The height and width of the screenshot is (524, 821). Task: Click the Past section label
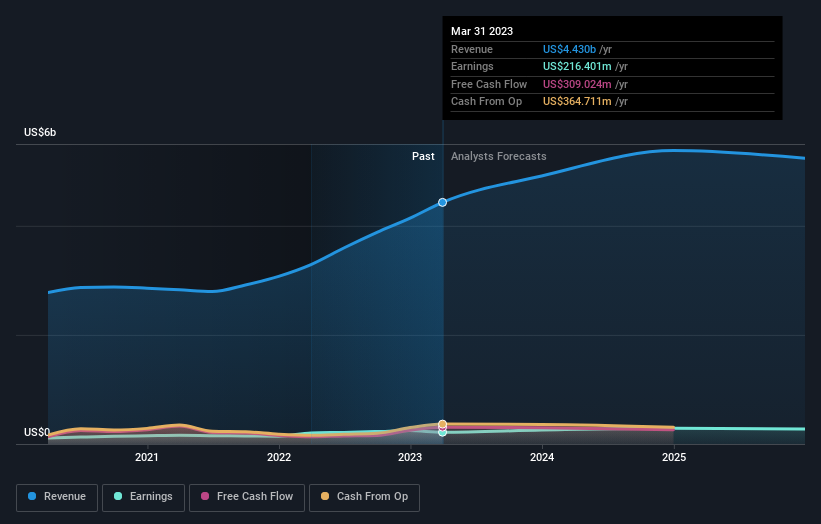coord(423,156)
